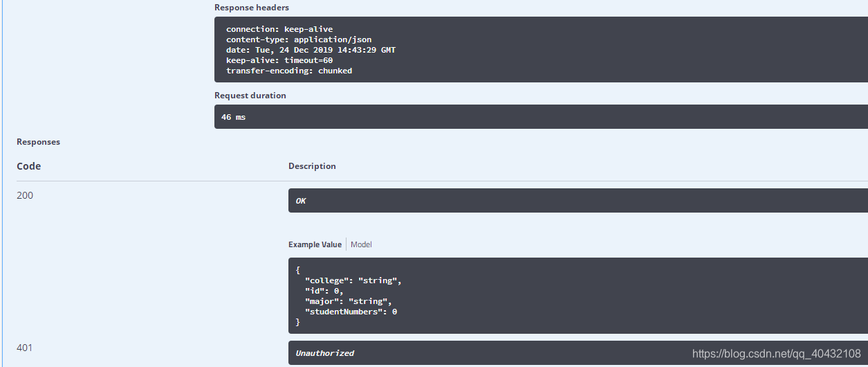Click the transfer-encoding: chunked line
Viewport: 868px width, 367px height.
pos(289,71)
